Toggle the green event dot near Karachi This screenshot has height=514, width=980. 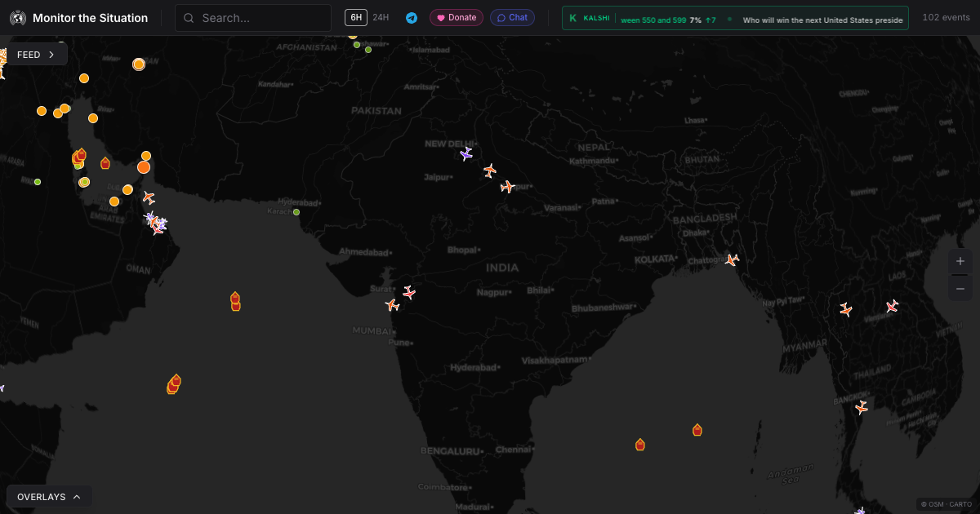pyautogui.click(x=296, y=211)
